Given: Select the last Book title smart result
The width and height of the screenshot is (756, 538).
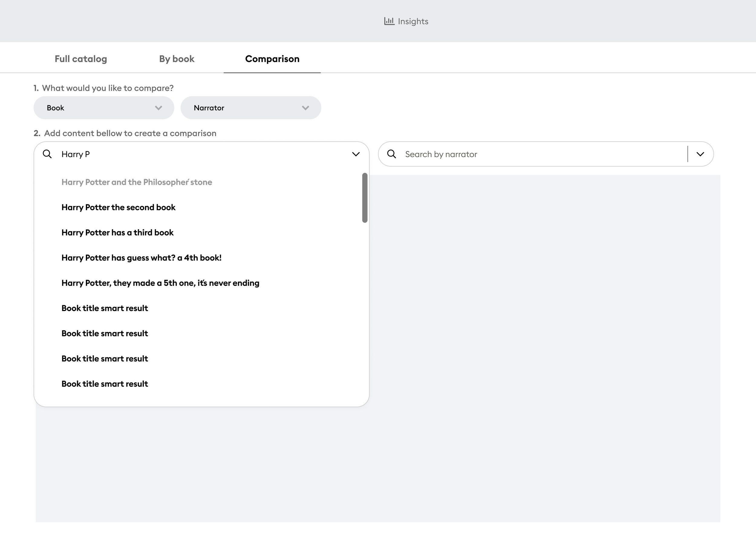Looking at the screenshot, I should pos(105,384).
